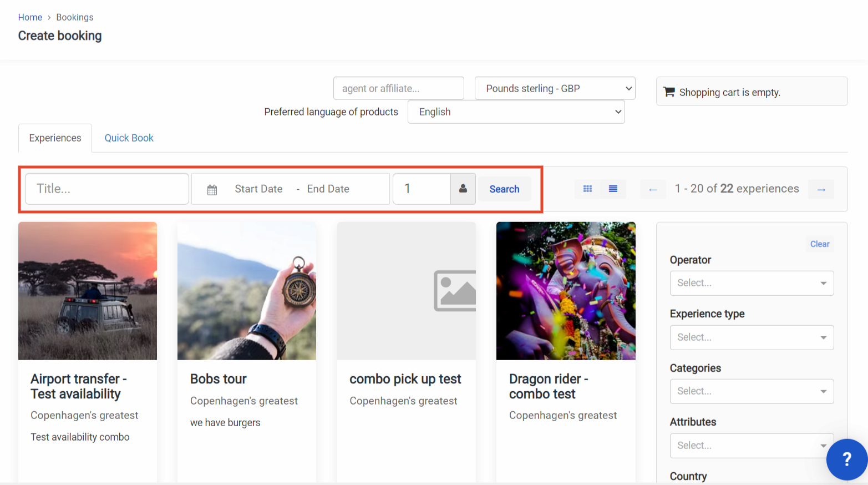Image resolution: width=868 pixels, height=485 pixels.
Task: Click the participant count field showing 1
Action: [422, 189]
